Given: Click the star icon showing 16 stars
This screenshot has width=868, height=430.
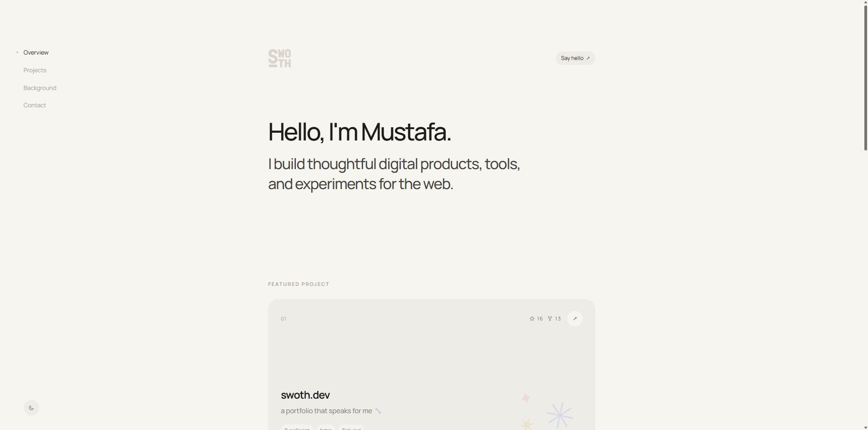Looking at the screenshot, I should tap(532, 319).
